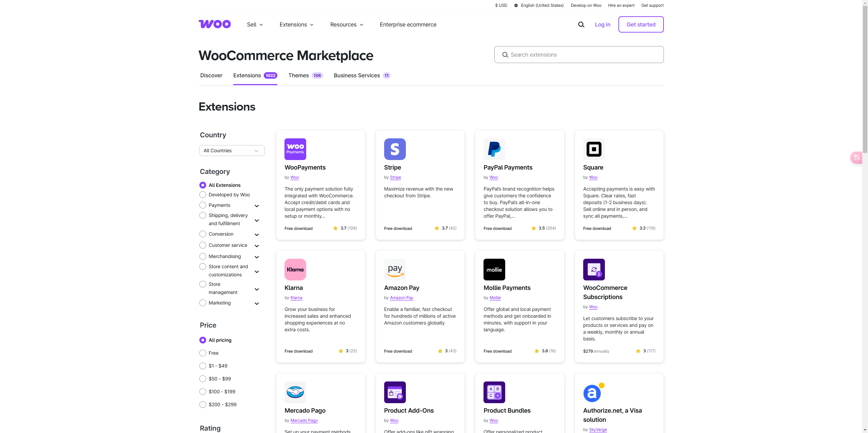Expand the Store content and customizations chevron
Image resolution: width=868 pixels, height=433 pixels.
(257, 272)
